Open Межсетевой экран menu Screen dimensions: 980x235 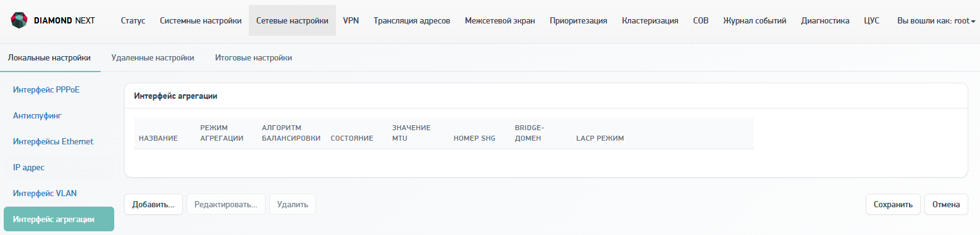500,20
